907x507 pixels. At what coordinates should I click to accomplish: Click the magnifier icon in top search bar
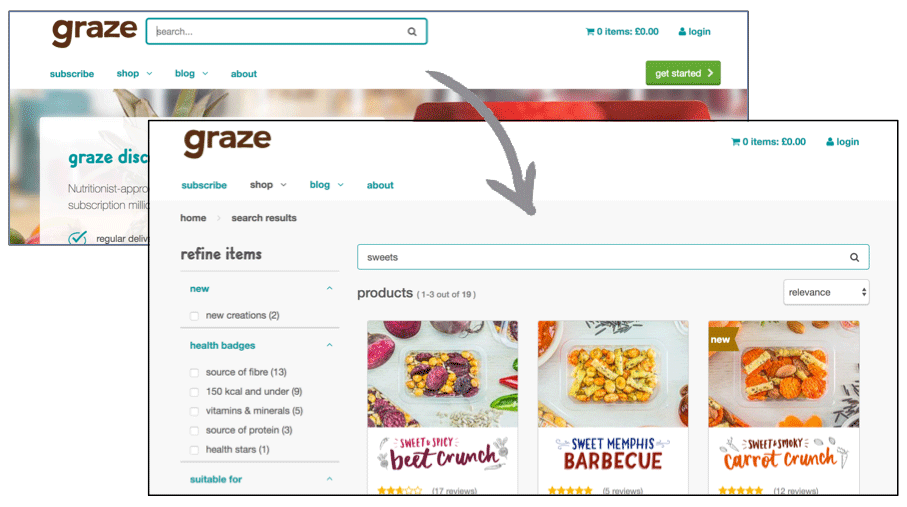(x=412, y=32)
